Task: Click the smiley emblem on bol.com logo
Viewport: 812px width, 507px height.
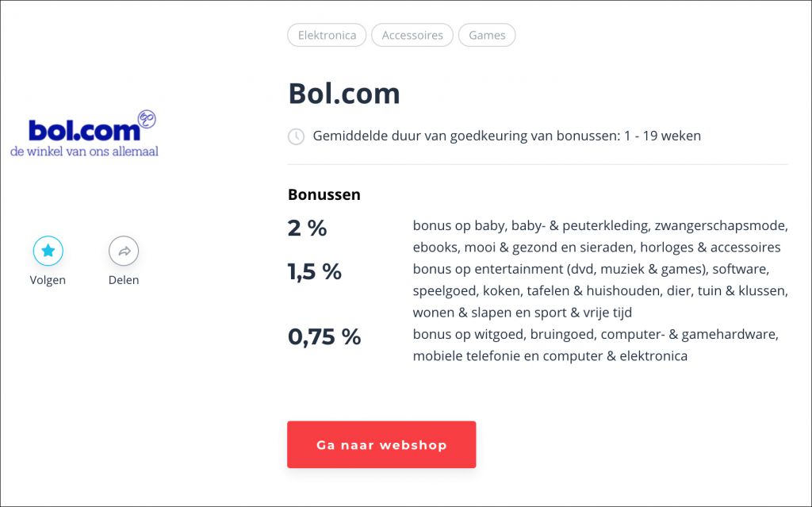Action: click(147, 119)
